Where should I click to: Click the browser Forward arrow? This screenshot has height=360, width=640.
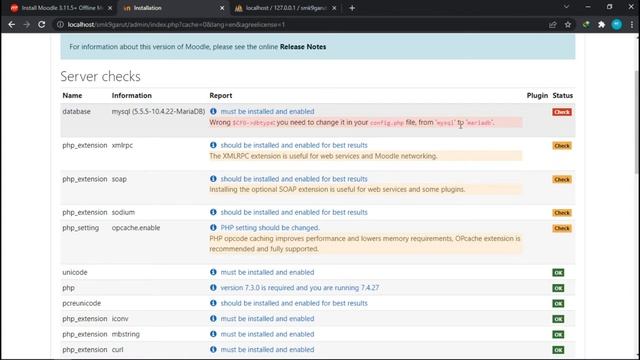point(27,24)
